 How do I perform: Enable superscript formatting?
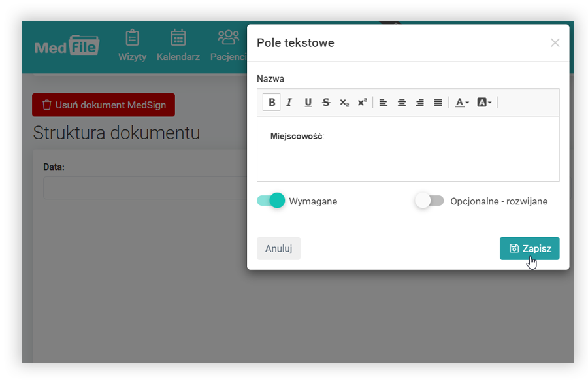362,103
